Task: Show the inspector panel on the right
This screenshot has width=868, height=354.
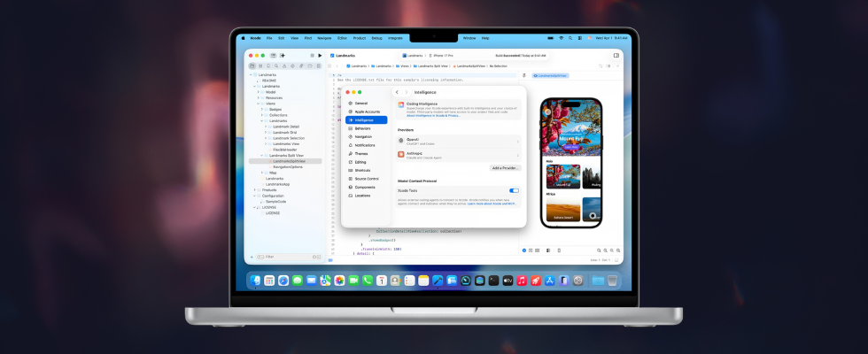Action: pyautogui.click(x=616, y=55)
